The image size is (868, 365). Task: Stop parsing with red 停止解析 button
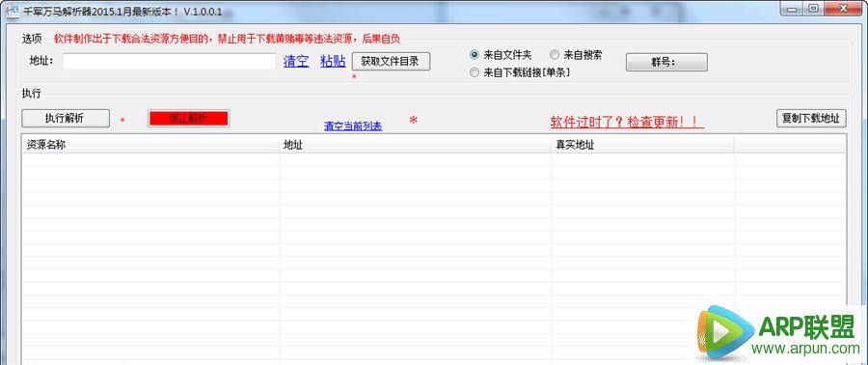(189, 118)
